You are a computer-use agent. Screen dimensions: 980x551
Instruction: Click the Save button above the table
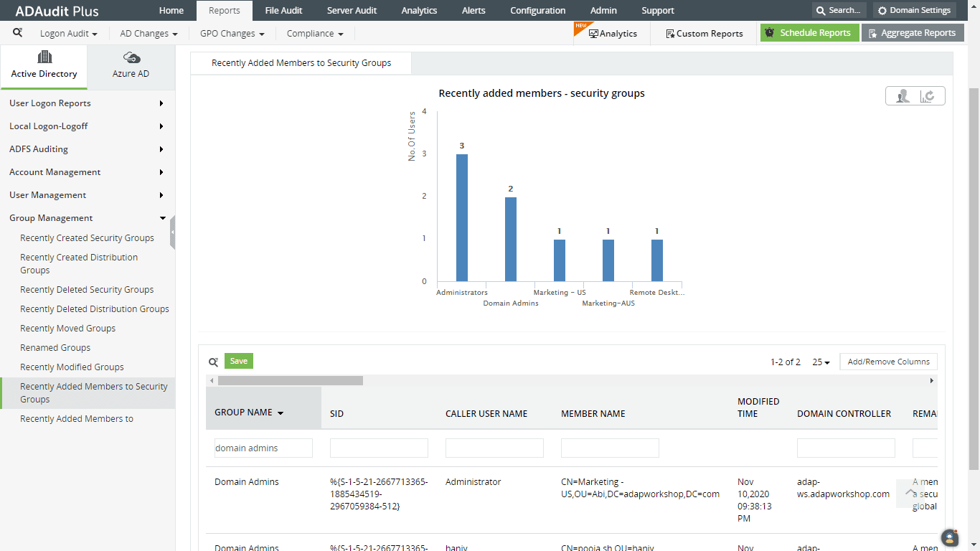coord(238,361)
